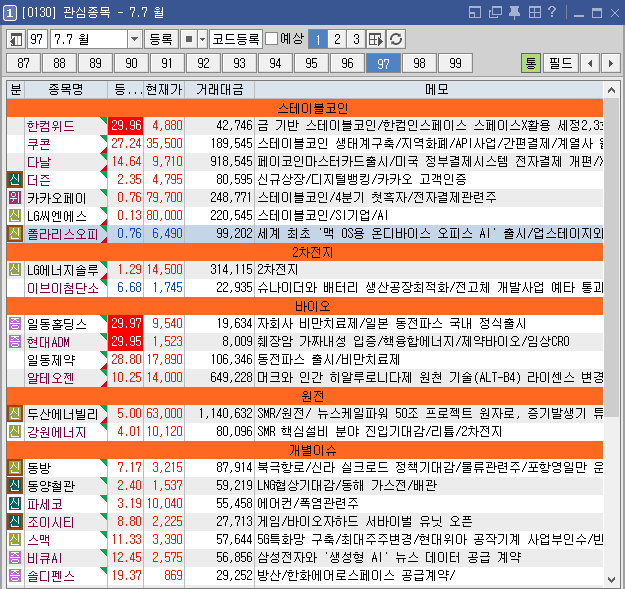Click the 메모 column header
Screen dimensions: 625x589
tap(437, 89)
